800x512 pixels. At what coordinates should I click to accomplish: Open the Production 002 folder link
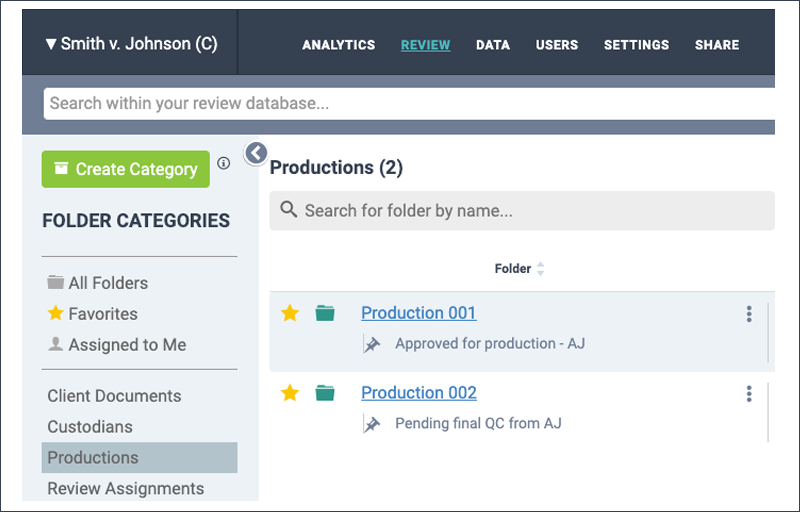coord(419,393)
